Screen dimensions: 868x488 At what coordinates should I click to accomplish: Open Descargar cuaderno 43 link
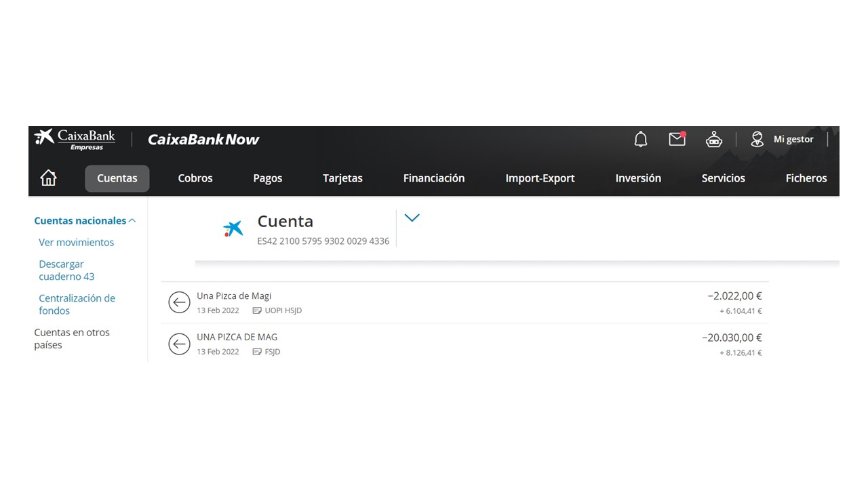coord(66,270)
